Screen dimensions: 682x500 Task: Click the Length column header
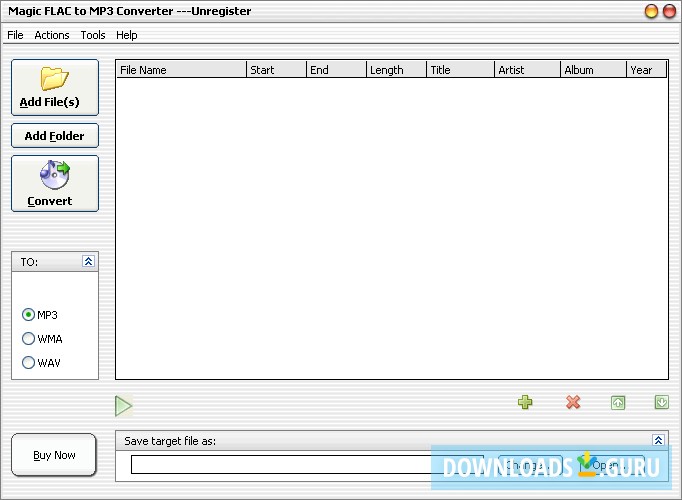pos(397,70)
